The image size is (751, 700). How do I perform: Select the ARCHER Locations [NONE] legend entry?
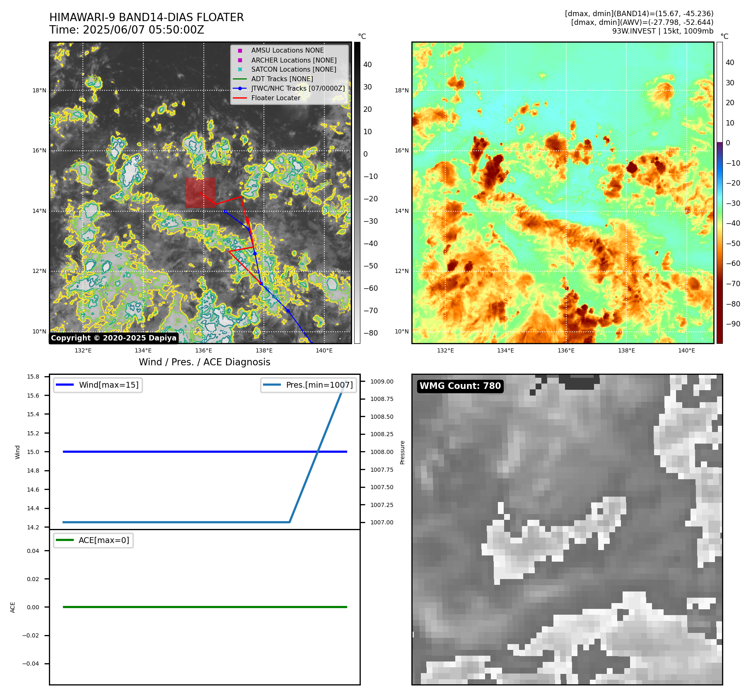coord(294,60)
